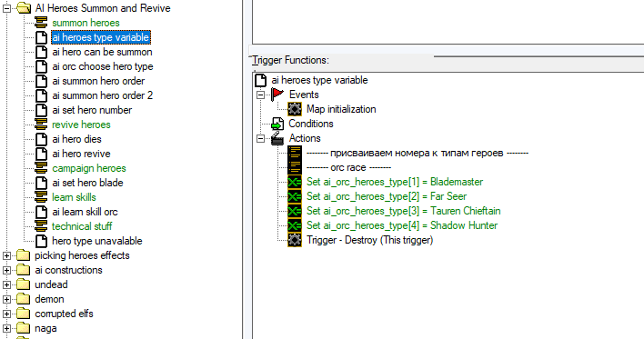Image resolution: width=644 pixels, height=339 pixels.
Task: Click the 'ai heroes type variable' trigger page icon in the tree
Action: tap(41, 37)
